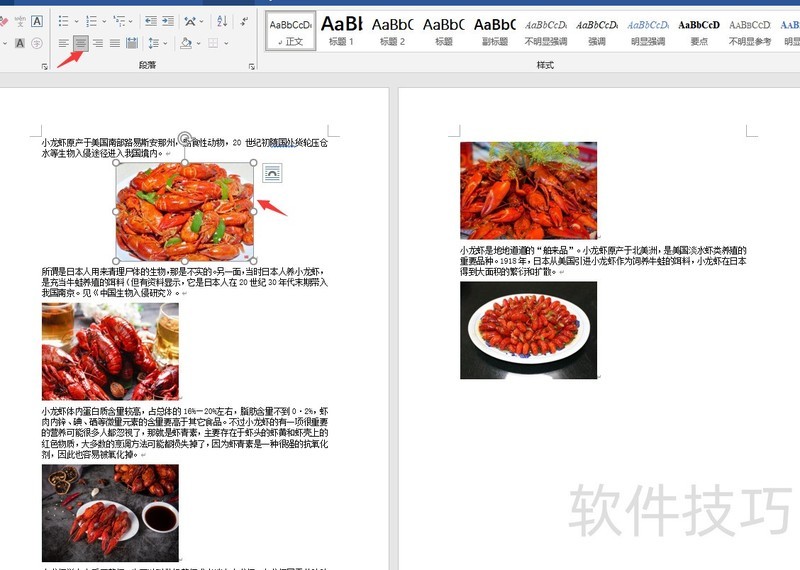Screen dimensions: 800x570
Task: Toggle character shading icon
Action: 20,43
